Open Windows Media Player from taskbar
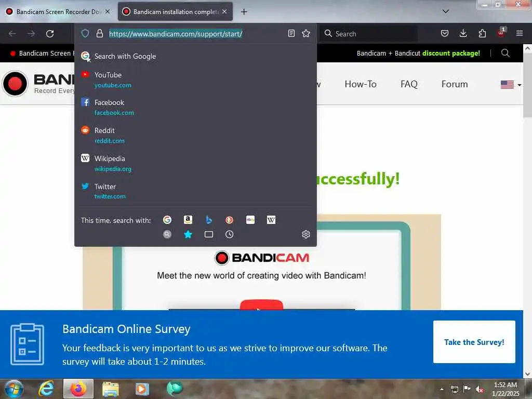The image size is (532, 399). click(142, 389)
